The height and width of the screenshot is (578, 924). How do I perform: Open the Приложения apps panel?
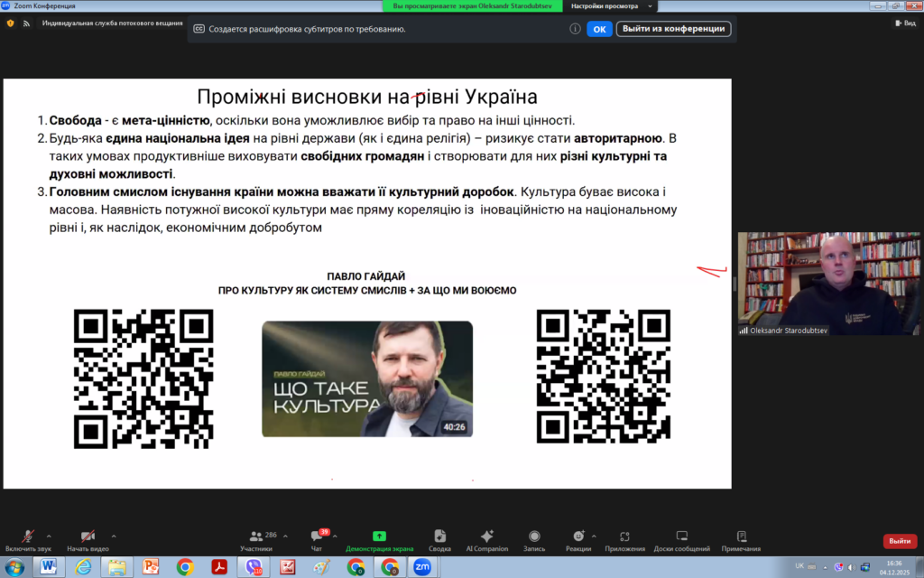click(x=624, y=538)
